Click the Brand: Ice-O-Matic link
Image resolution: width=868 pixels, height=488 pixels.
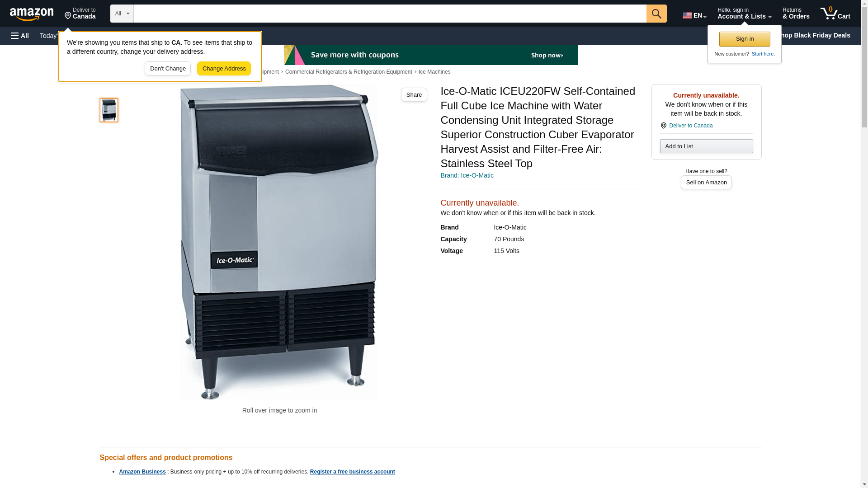click(x=467, y=175)
